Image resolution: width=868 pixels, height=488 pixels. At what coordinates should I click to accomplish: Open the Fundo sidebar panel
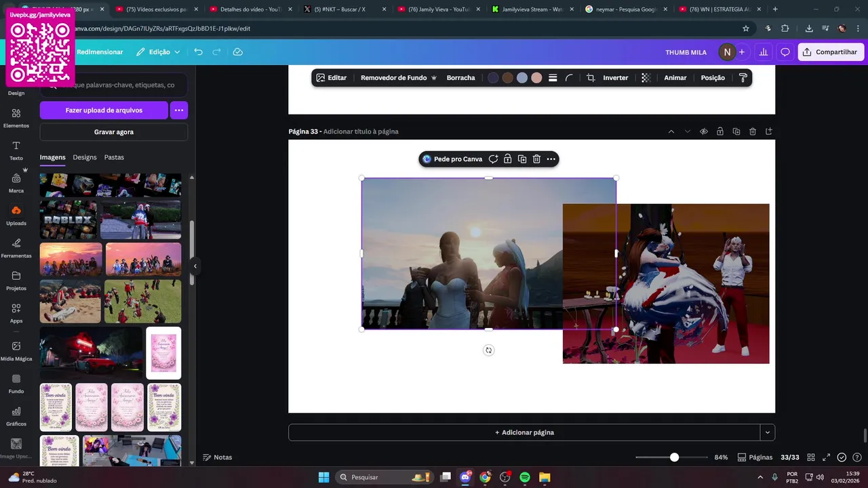[x=16, y=384]
